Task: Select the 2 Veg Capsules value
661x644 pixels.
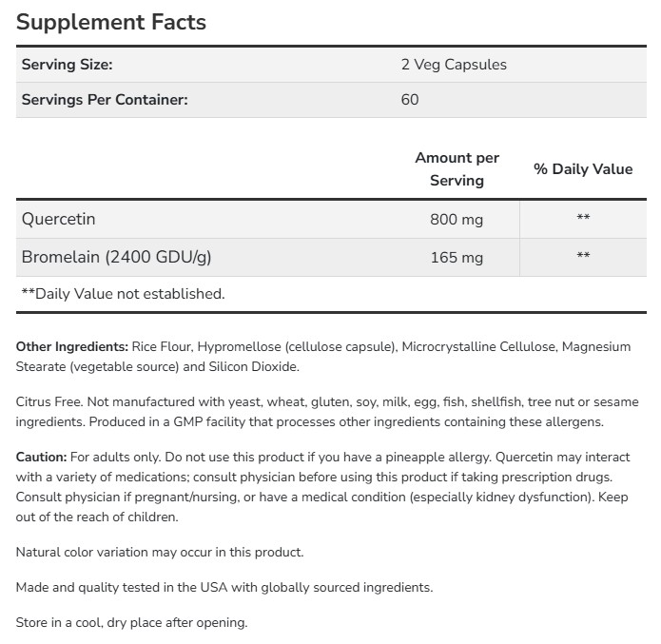Action: (x=454, y=65)
